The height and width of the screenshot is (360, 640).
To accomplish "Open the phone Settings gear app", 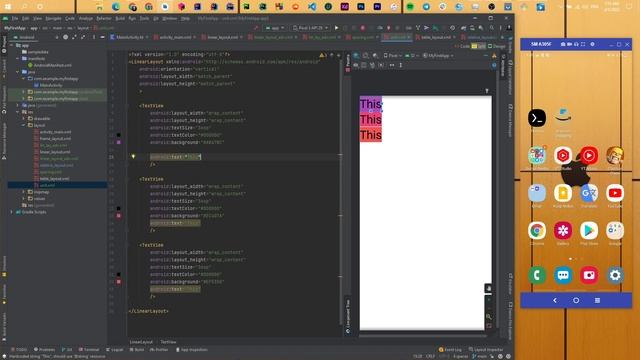I will pos(615,275).
